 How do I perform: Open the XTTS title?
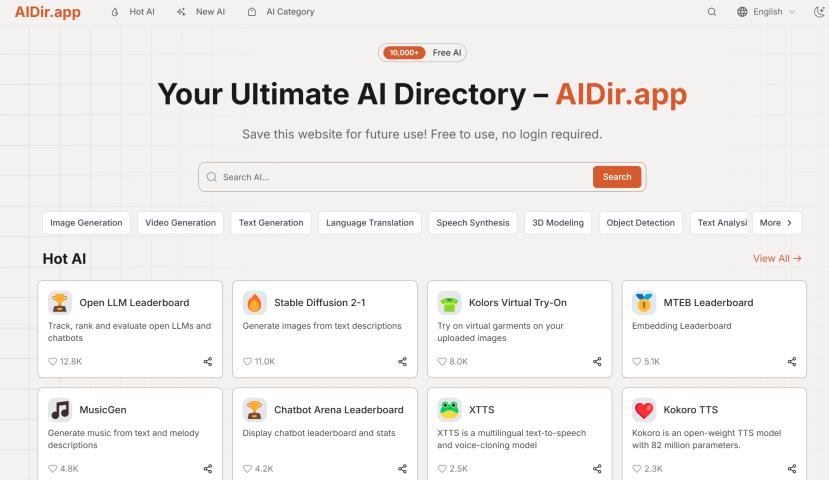[482, 410]
